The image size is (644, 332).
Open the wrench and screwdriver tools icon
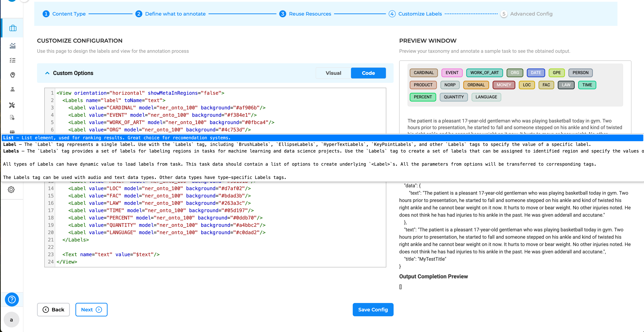tap(12, 105)
